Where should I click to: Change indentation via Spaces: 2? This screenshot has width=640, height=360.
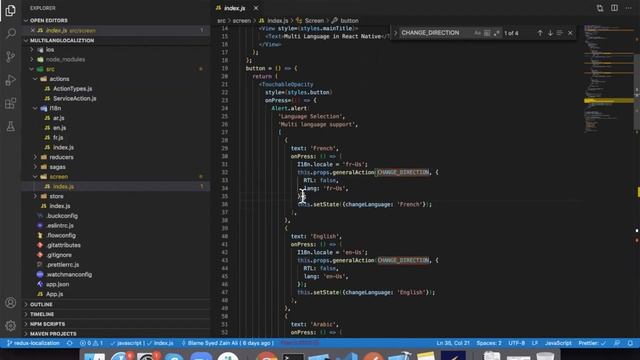coord(489,343)
